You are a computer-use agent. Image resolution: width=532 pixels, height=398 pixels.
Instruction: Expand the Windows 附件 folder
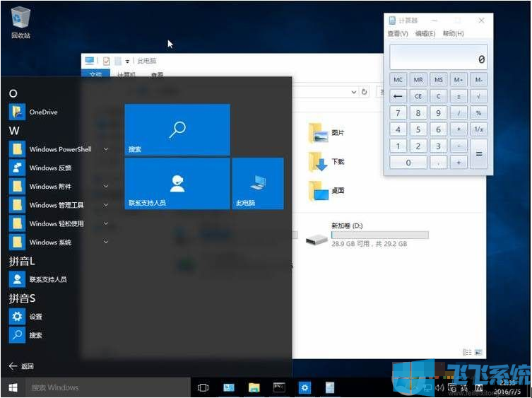point(106,187)
